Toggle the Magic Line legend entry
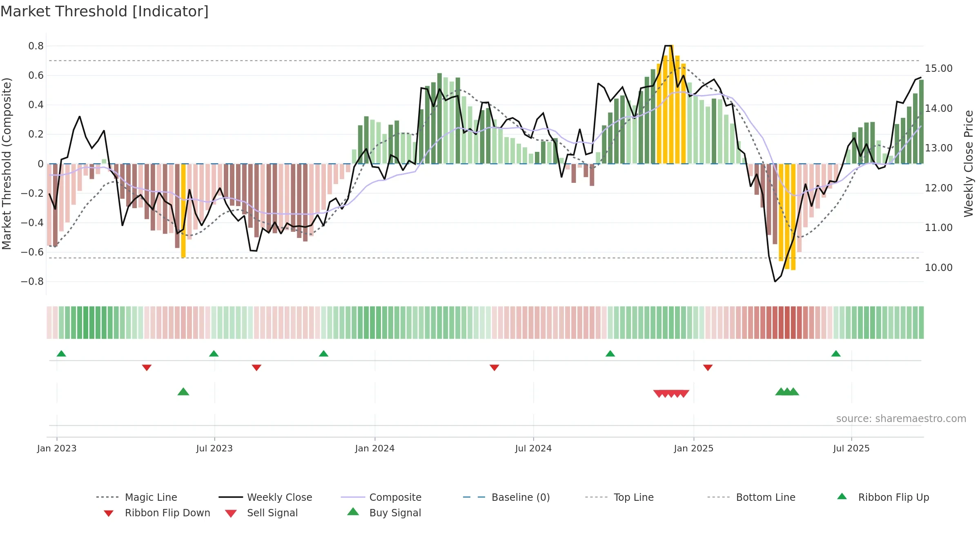 pyautogui.click(x=136, y=497)
